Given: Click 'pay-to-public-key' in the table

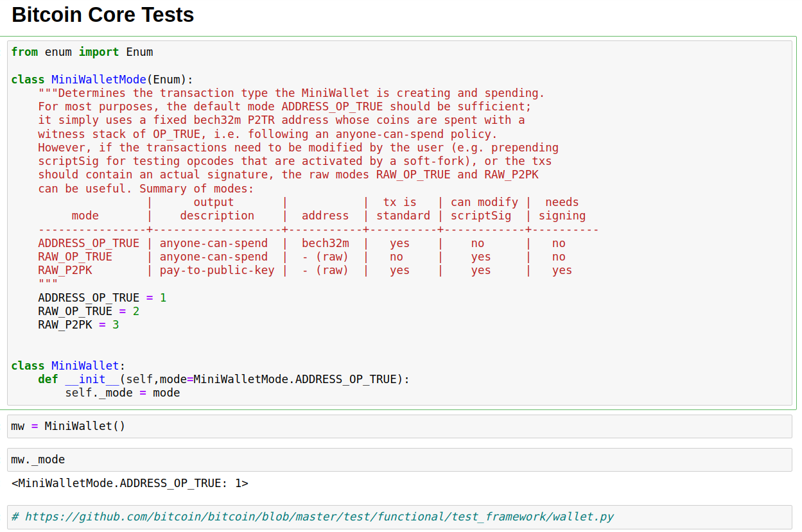Looking at the screenshot, I should point(216,270).
